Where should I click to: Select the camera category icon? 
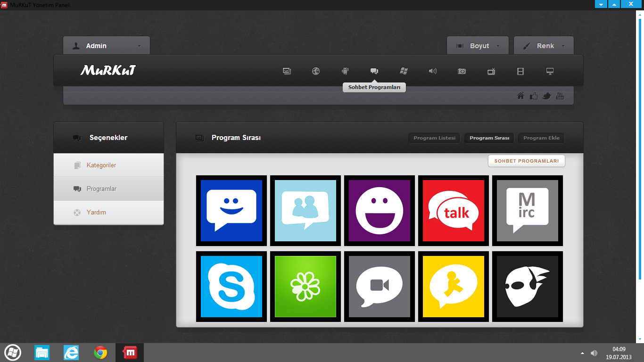(x=462, y=71)
